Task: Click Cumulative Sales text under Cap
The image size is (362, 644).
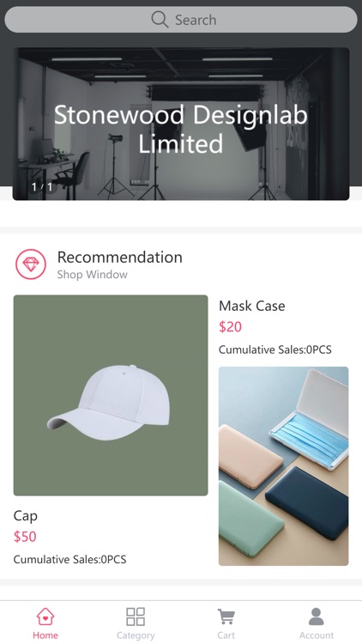Action: 69,559
